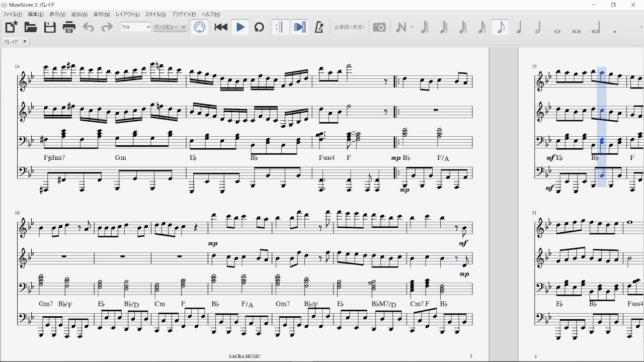Activate the image capture camera tool

coord(379,27)
